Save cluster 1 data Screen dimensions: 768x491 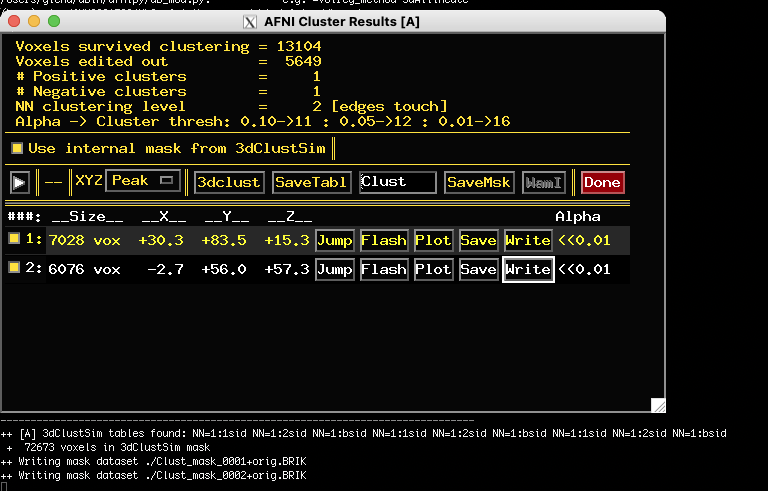pyautogui.click(x=479, y=241)
